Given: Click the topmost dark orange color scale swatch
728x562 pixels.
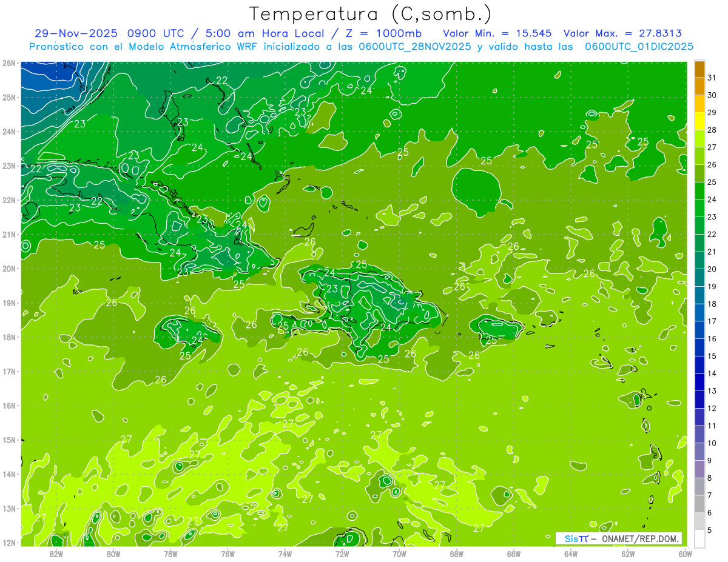Looking at the screenshot, I should tap(699, 70).
